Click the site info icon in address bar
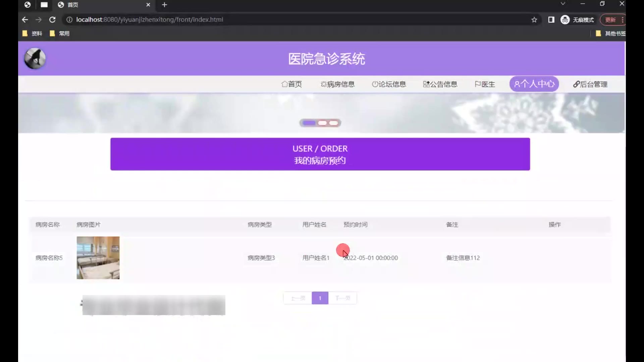Viewport: 644px width, 362px height. point(69,20)
